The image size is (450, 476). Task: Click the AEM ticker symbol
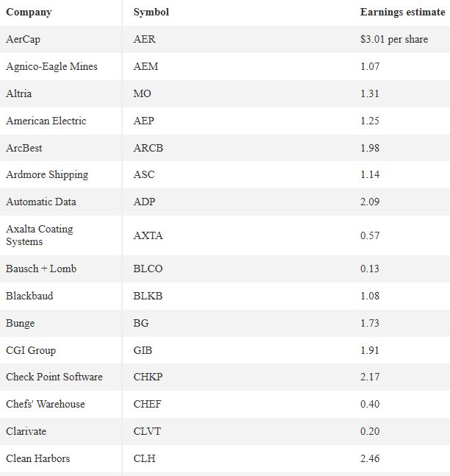(x=146, y=66)
